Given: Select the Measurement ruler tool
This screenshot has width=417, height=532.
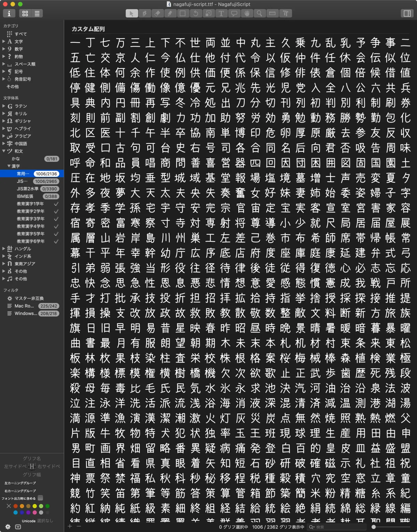Looking at the screenshot, I should coord(272,14).
